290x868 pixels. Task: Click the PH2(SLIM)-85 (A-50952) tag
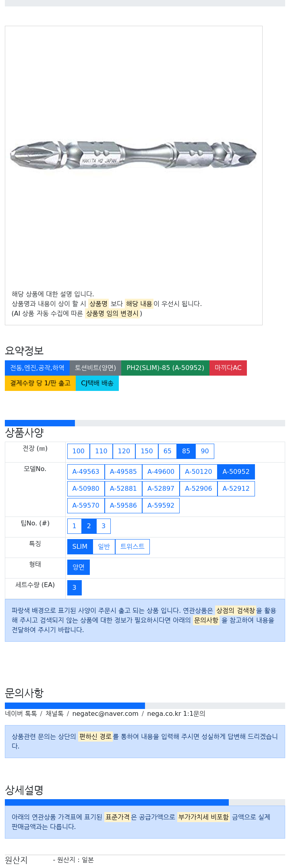point(165,368)
